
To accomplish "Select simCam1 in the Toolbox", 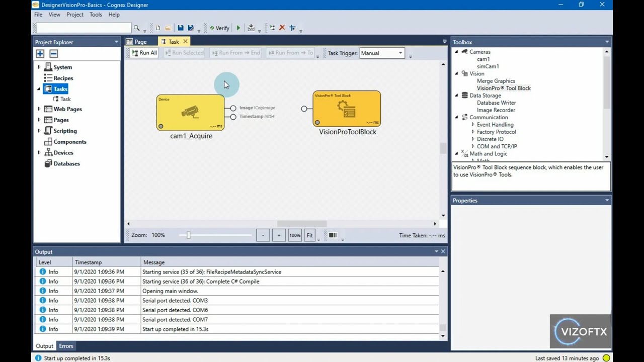I will point(488,66).
